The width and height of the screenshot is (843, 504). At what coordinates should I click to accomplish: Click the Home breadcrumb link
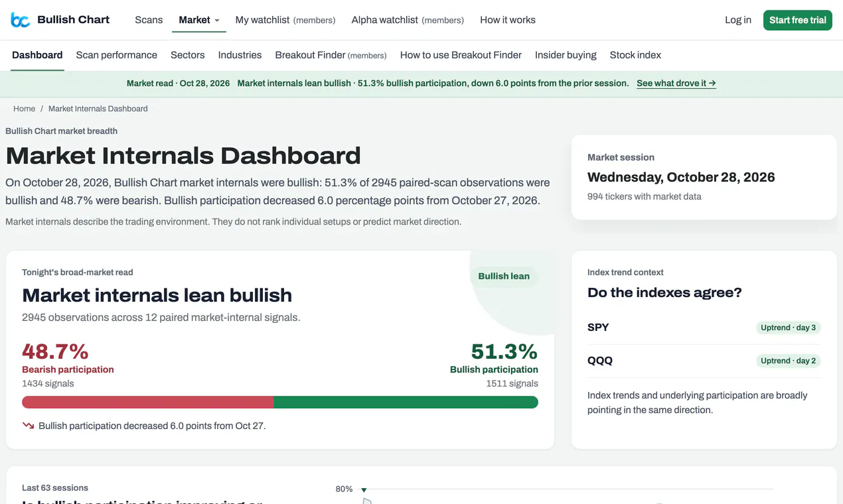point(25,109)
